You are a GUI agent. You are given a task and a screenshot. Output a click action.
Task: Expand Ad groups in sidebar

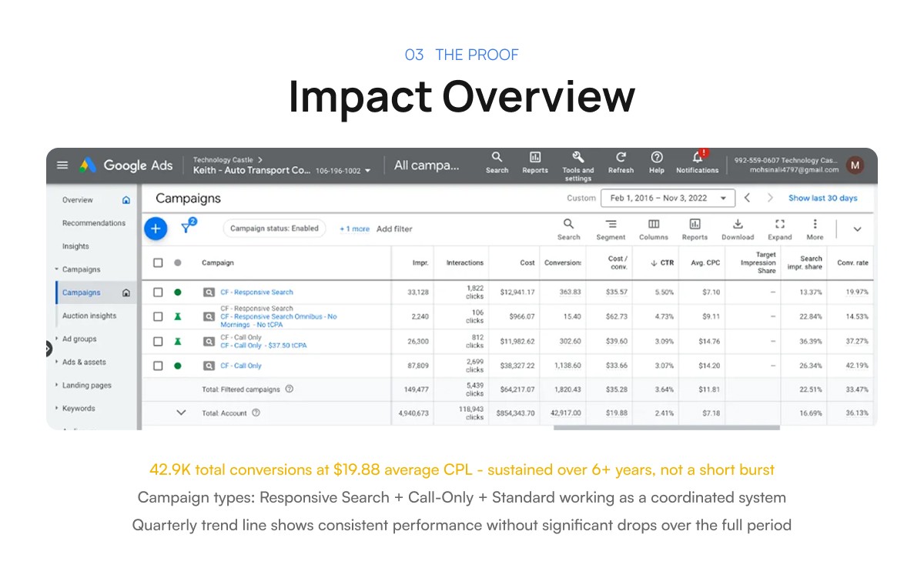pos(57,339)
